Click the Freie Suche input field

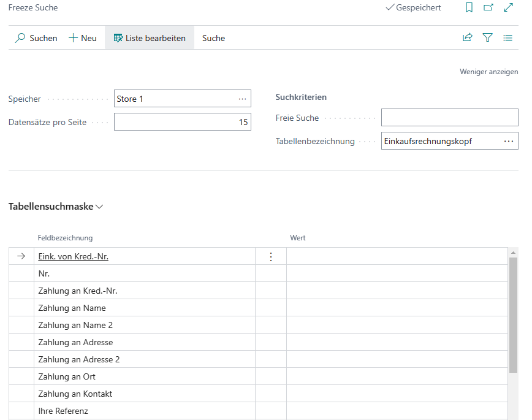tap(449, 118)
